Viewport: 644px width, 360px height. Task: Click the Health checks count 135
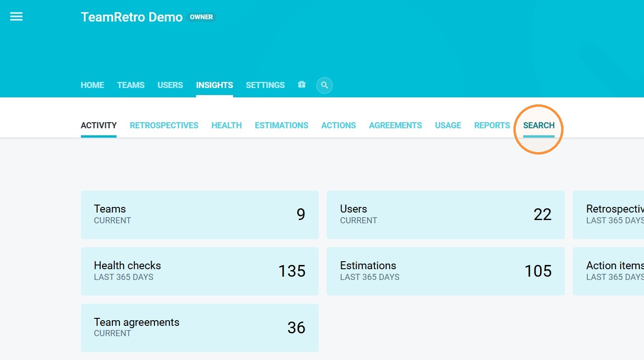pyautogui.click(x=292, y=271)
